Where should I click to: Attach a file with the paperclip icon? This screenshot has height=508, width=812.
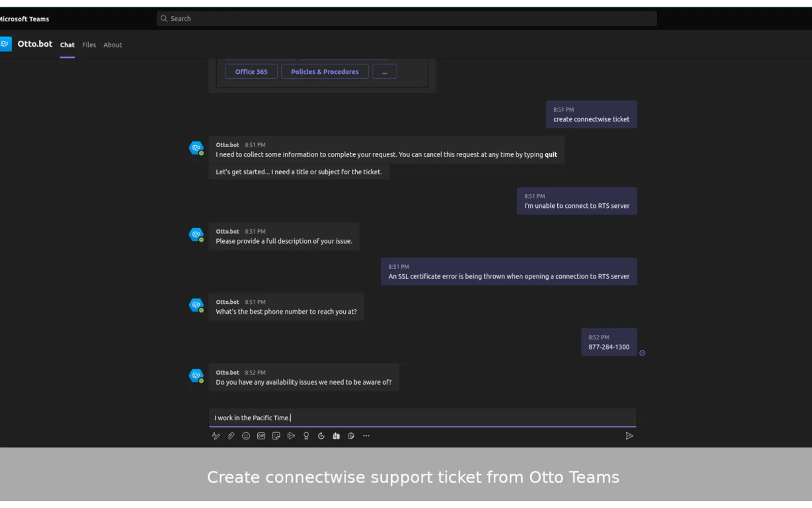(x=231, y=436)
